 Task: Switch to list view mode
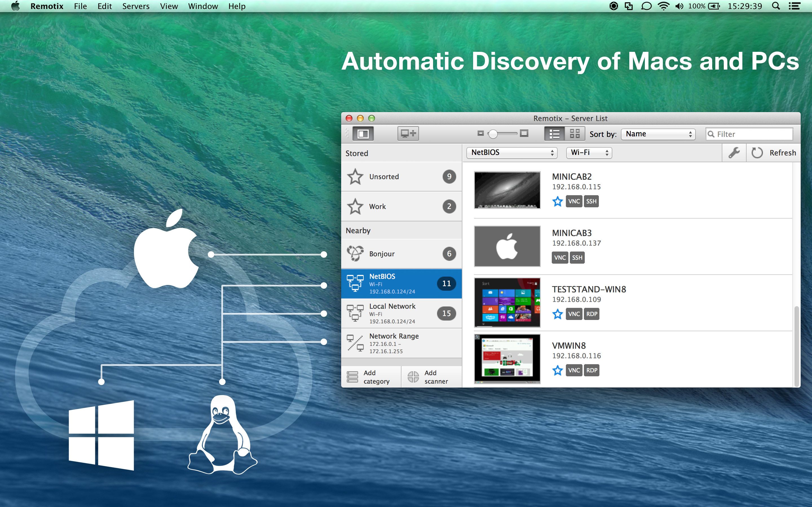pyautogui.click(x=554, y=134)
